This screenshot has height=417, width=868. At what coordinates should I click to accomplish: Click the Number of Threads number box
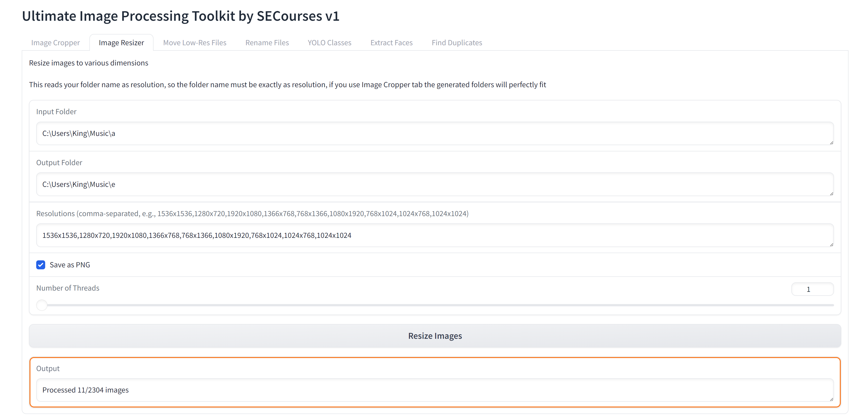(x=812, y=289)
